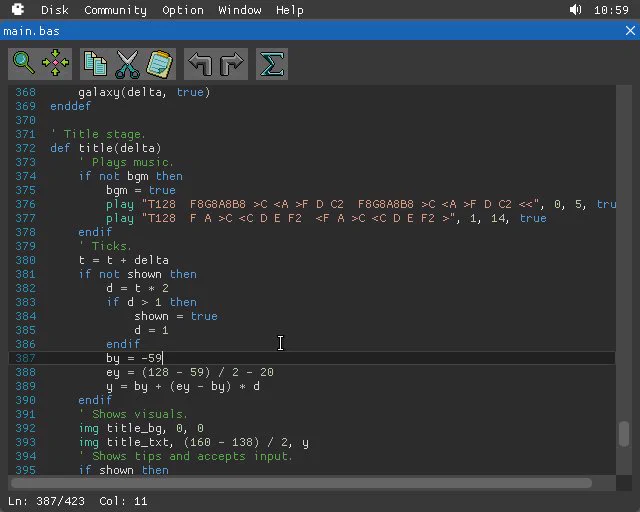The image size is (640, 512).
Task: Click the four-arrow move/goto icon
Action: point(56,63)
